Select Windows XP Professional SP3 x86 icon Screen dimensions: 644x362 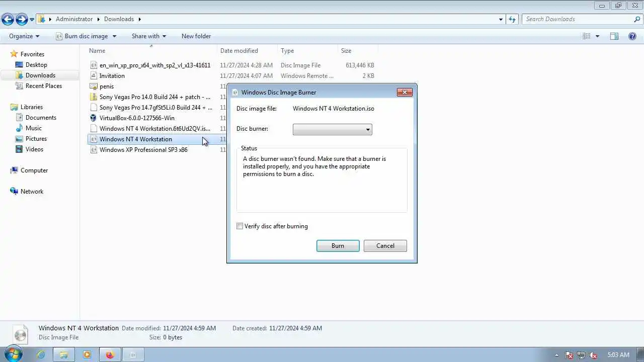93,150
